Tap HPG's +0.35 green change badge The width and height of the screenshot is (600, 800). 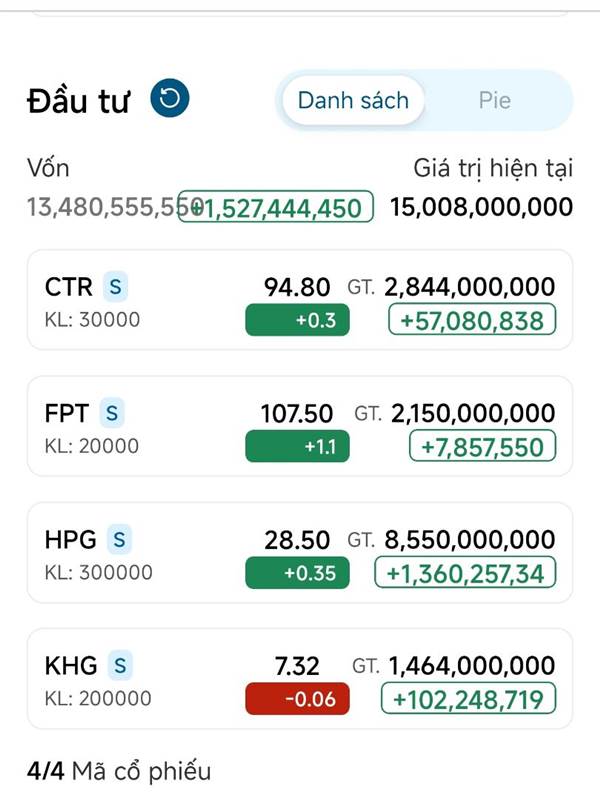(297, 572)
